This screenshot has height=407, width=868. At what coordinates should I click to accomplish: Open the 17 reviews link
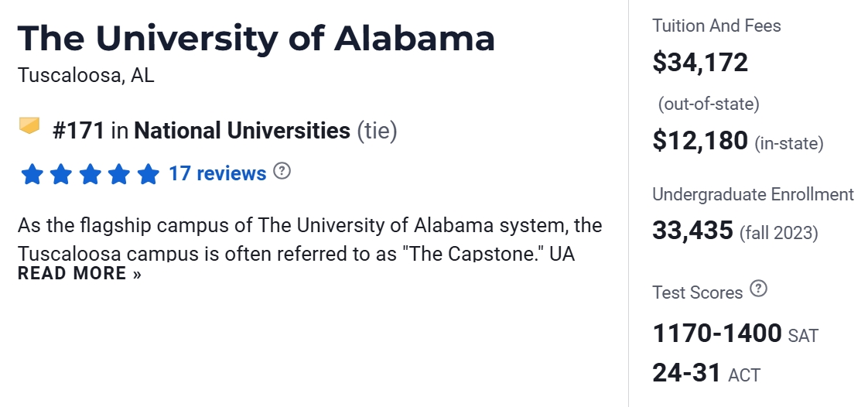pyautogui.click(x=217, y=173)
